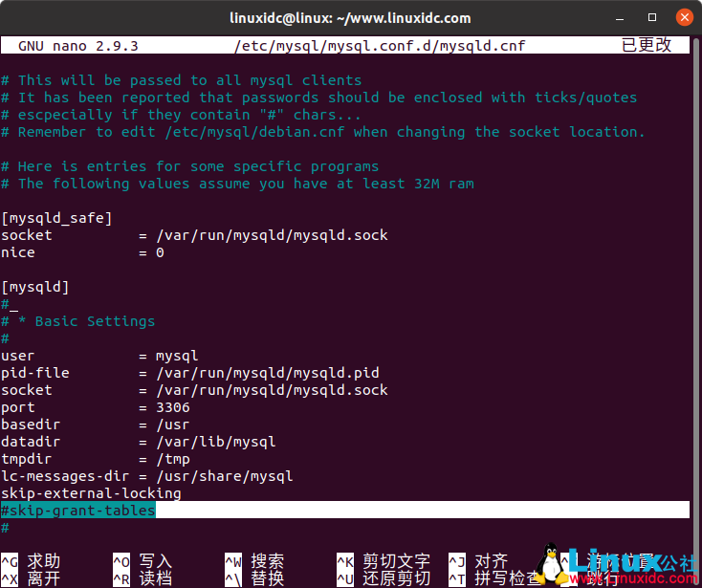Viewport: 702px width, 588px height.
Task: Click the 'This will be passed' comment line
Action: pos(182,80)
